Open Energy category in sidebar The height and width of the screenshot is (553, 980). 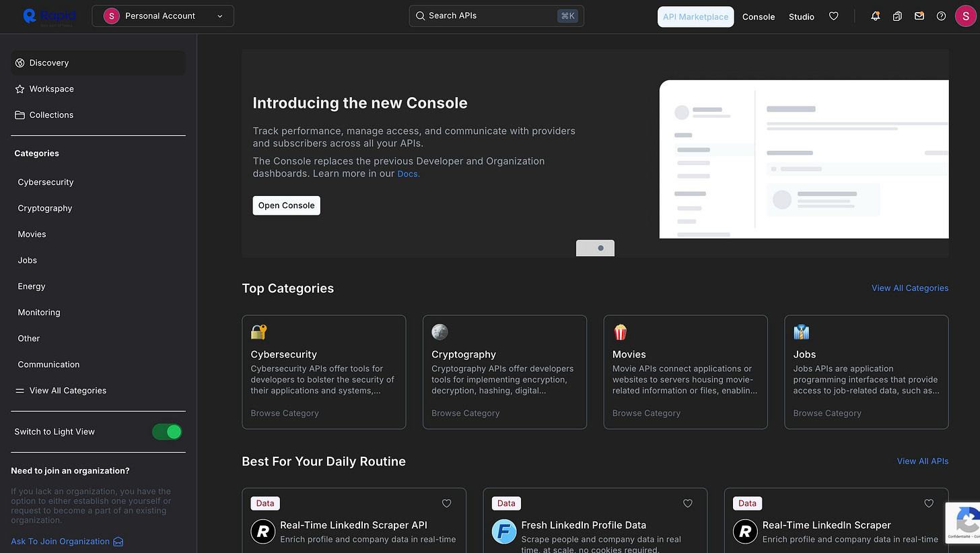[32, 286]
